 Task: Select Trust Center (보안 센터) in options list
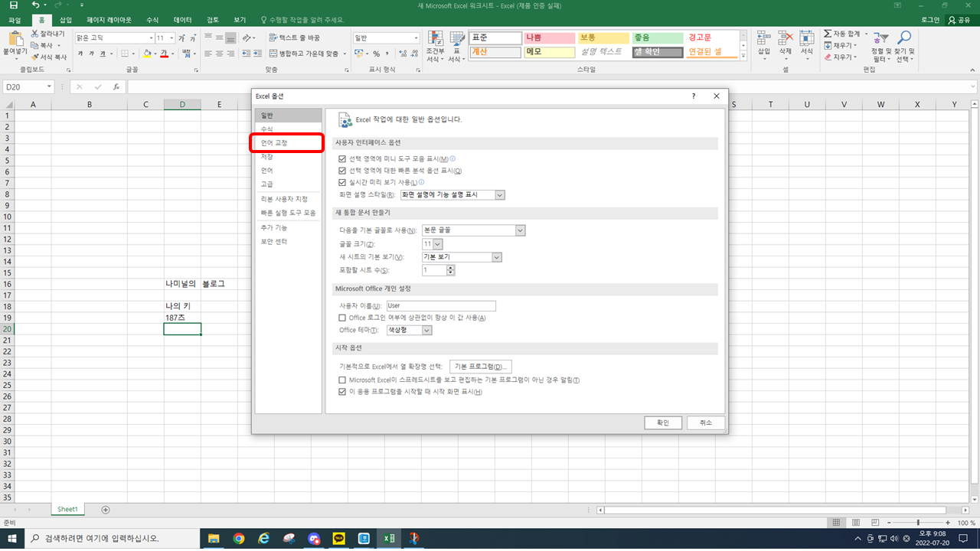click(x=289, y=242)
